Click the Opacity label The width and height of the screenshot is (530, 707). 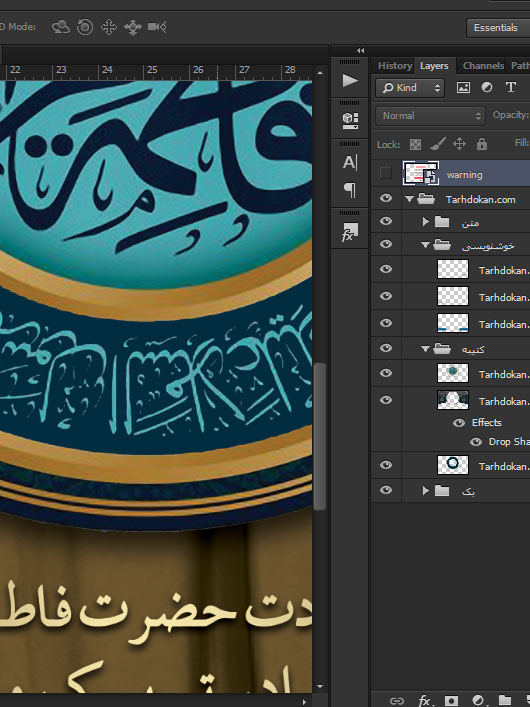[x=510, y=115]
